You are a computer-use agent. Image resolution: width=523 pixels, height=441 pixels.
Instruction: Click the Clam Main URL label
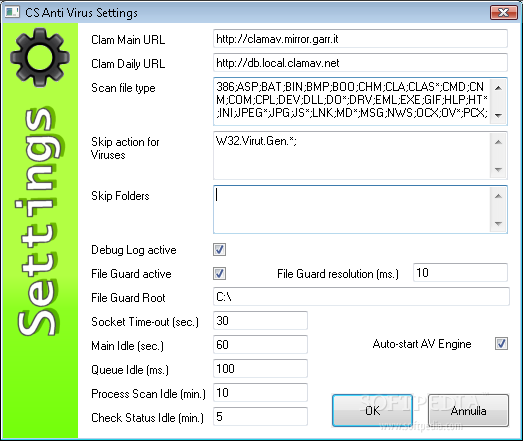click(128, 40)
